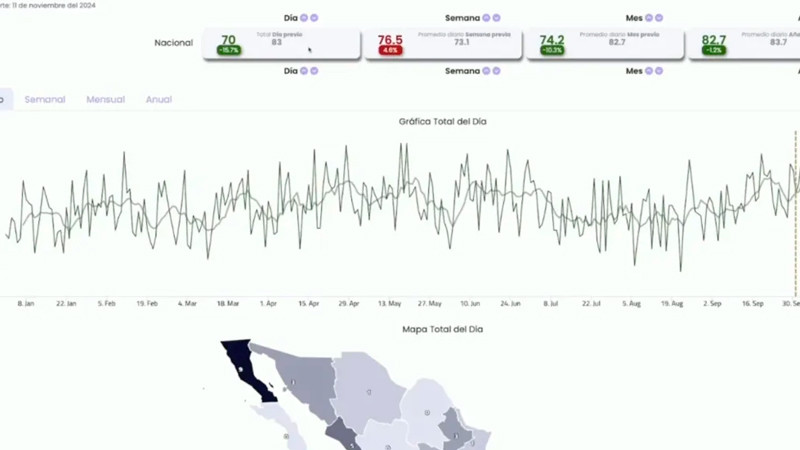Click the red 4.6% change badge
Screen dimensions: 800x450
tap(390, 50)
